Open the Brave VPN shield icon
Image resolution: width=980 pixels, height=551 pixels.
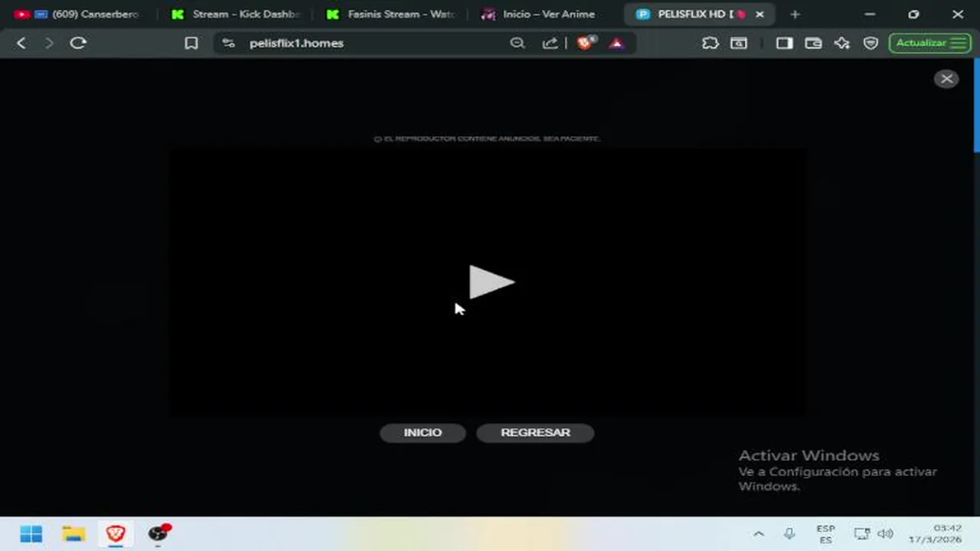pyautogui.click(x=871, y=43)
